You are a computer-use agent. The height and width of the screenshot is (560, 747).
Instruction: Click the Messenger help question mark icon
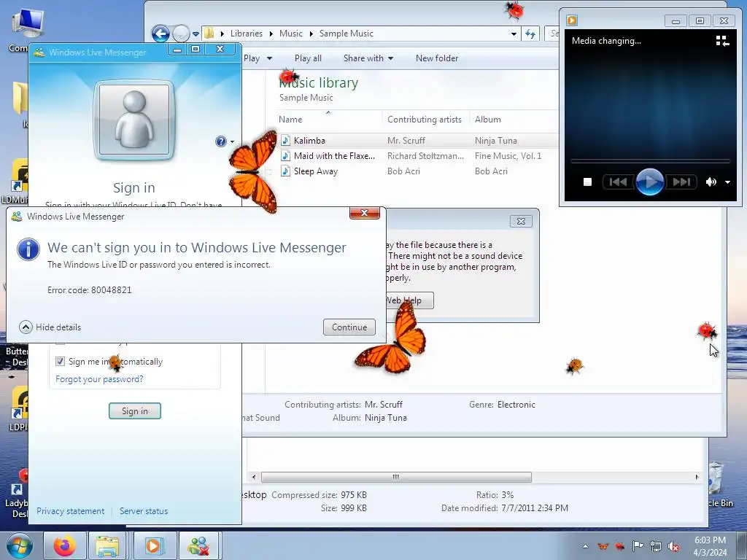[220, 141]
